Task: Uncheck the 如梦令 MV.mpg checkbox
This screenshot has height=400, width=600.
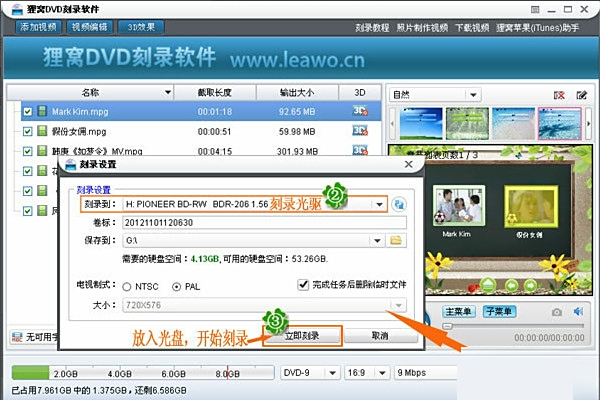Action: pos(27,151)
